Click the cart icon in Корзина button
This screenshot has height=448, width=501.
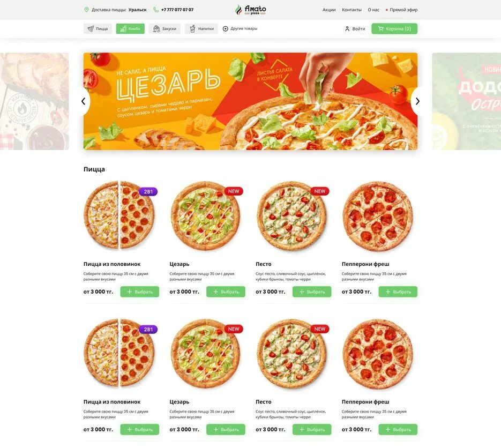380,29
